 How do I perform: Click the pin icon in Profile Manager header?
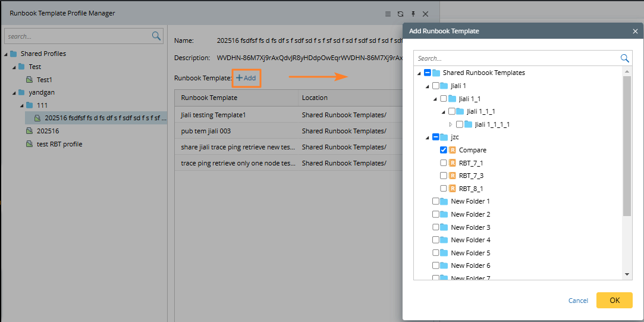click(x=413, y=14)
